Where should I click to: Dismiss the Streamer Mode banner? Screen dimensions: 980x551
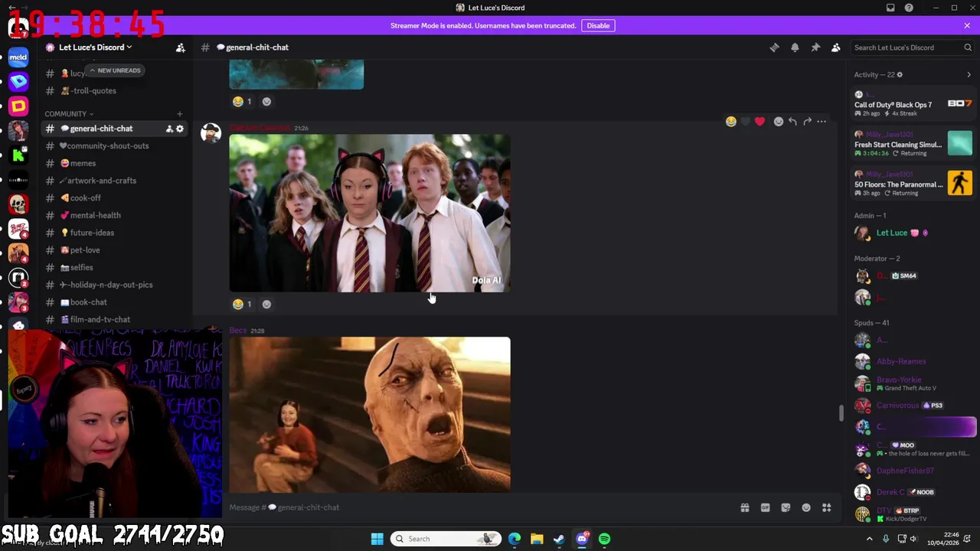point(967,25)
